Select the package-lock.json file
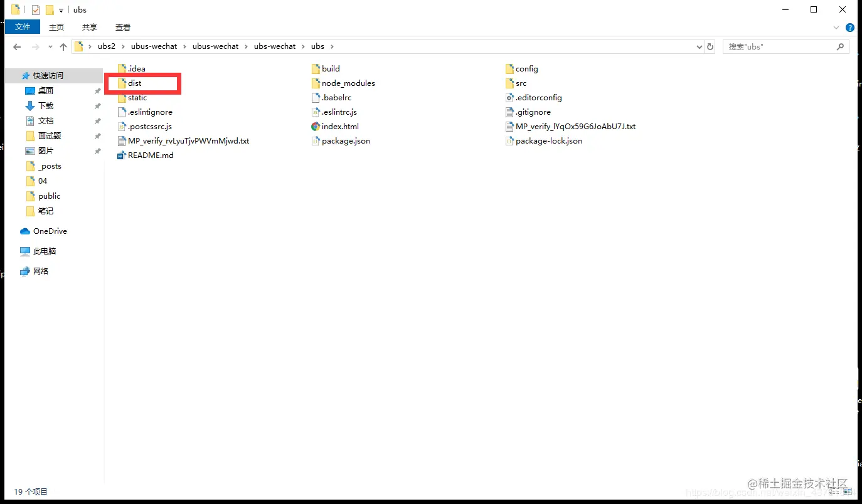Screen dimensions: 862x504 543,140
